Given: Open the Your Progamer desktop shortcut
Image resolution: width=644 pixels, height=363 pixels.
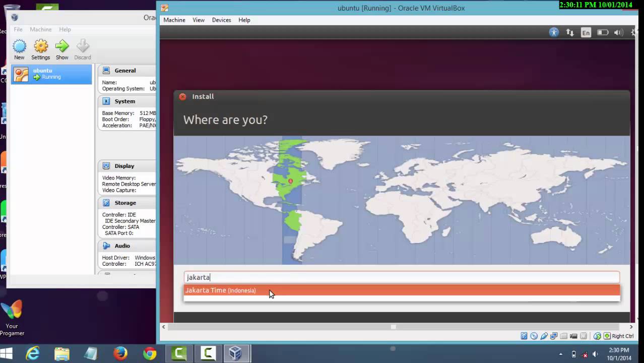Looking at the screenshot, I should point(12,319).
